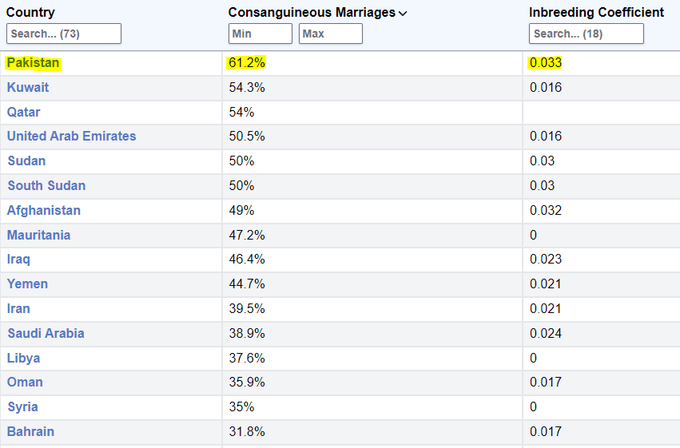Open the South Sudan link
This screenshot has height=448, width=680.
47,186
